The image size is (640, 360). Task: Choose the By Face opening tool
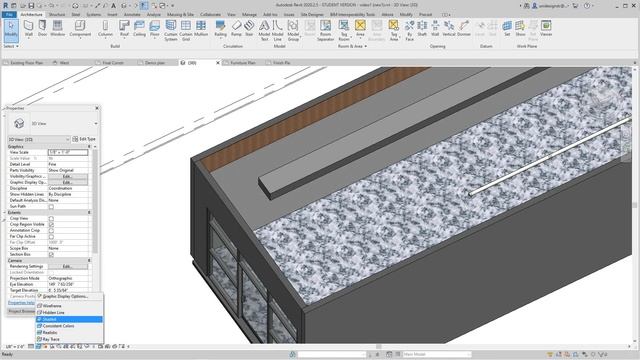[x=409, y=30]
